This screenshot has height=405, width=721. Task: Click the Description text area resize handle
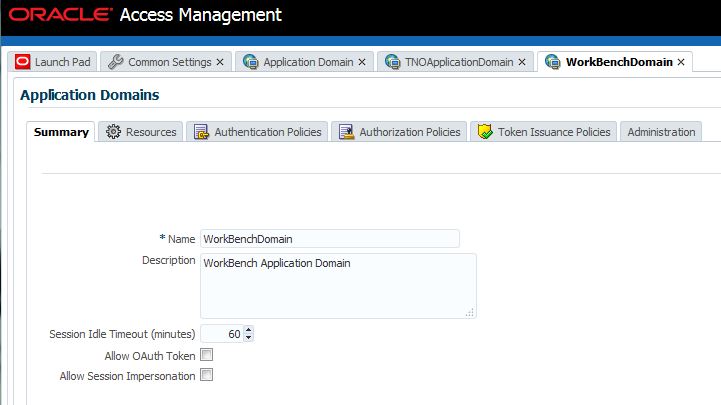[x=469, y=313]
